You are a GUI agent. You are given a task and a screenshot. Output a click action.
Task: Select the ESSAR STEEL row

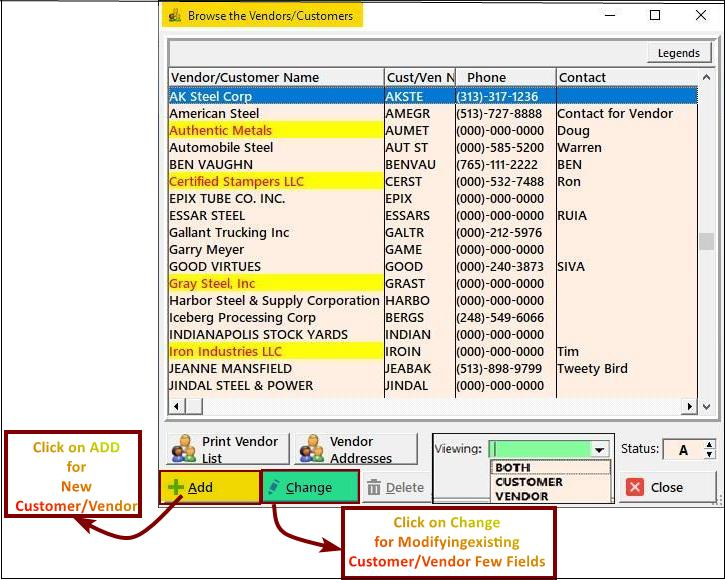[x=433, y=216]
